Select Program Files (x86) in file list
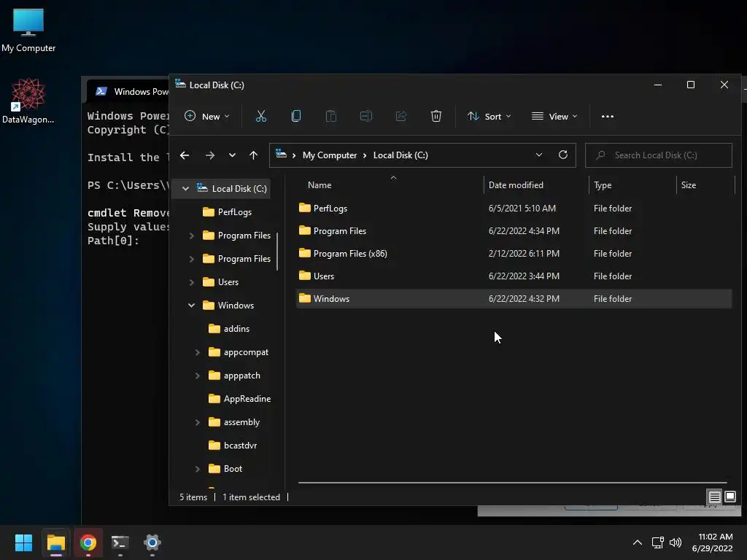 514,253
